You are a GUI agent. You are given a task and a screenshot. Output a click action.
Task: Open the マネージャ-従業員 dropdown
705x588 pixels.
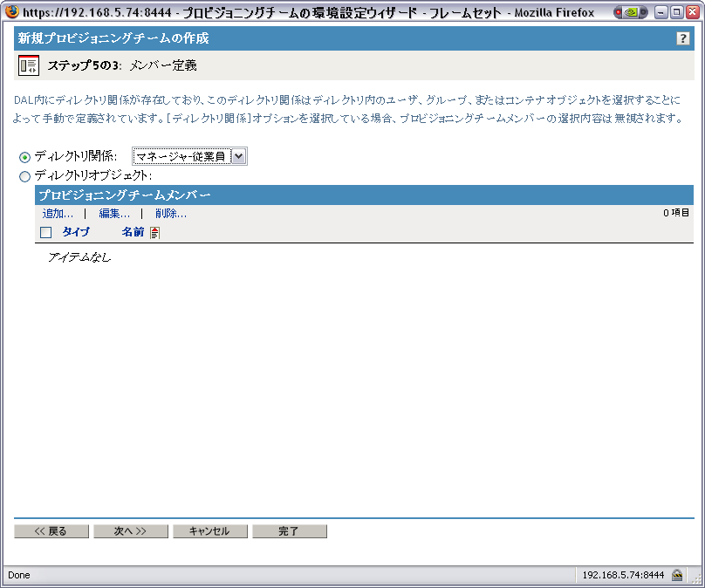click(189, 156)
